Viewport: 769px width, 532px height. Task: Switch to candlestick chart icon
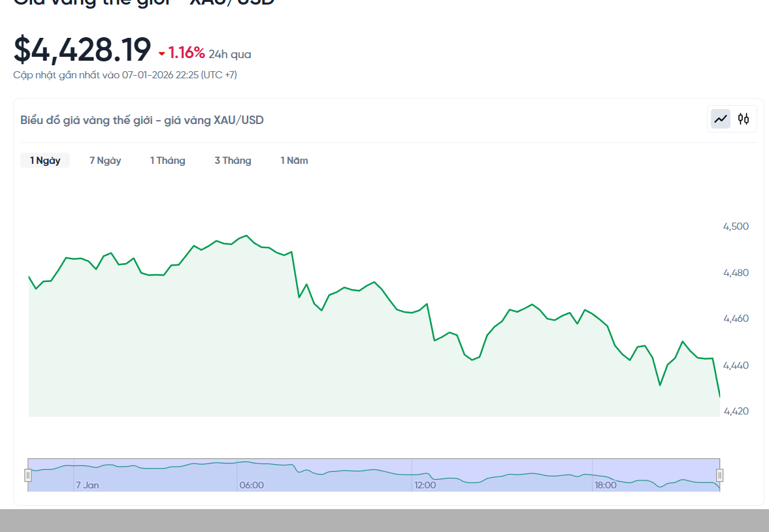pos(744,119)
